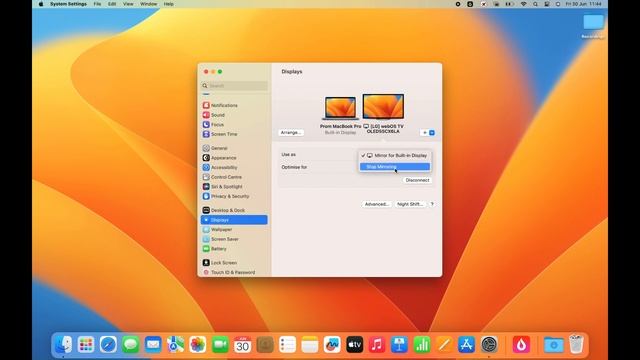Select Displays in the sidebar

click(x=234, y=220)
